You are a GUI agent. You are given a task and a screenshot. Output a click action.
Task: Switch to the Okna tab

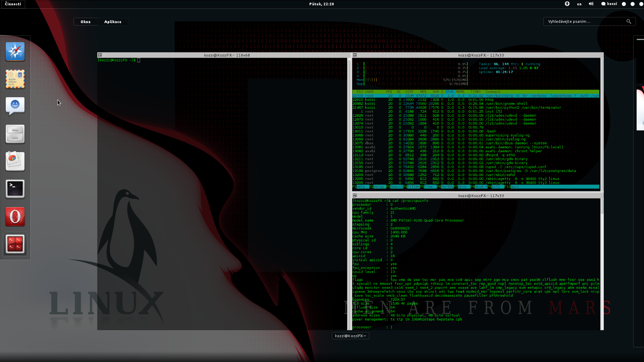pos(86,22)
